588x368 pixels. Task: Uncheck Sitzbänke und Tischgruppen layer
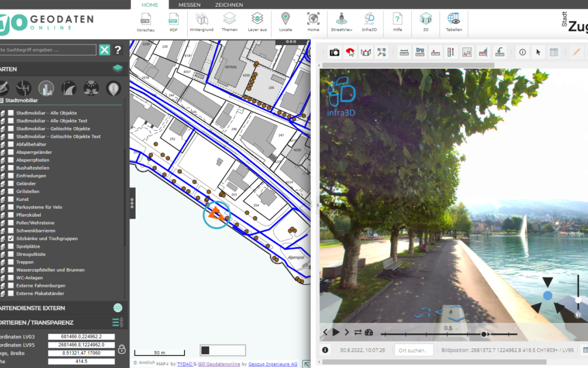tap(11, 238)
